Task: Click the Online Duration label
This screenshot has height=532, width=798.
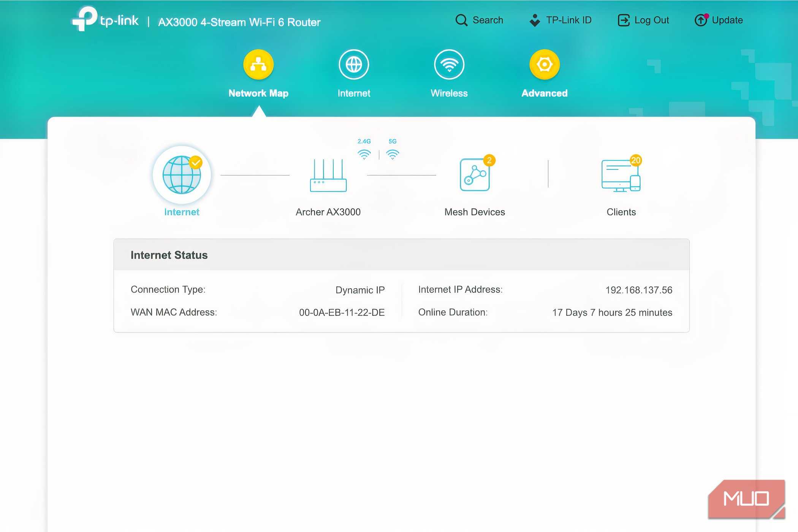Action: click(x=453, y=312)
